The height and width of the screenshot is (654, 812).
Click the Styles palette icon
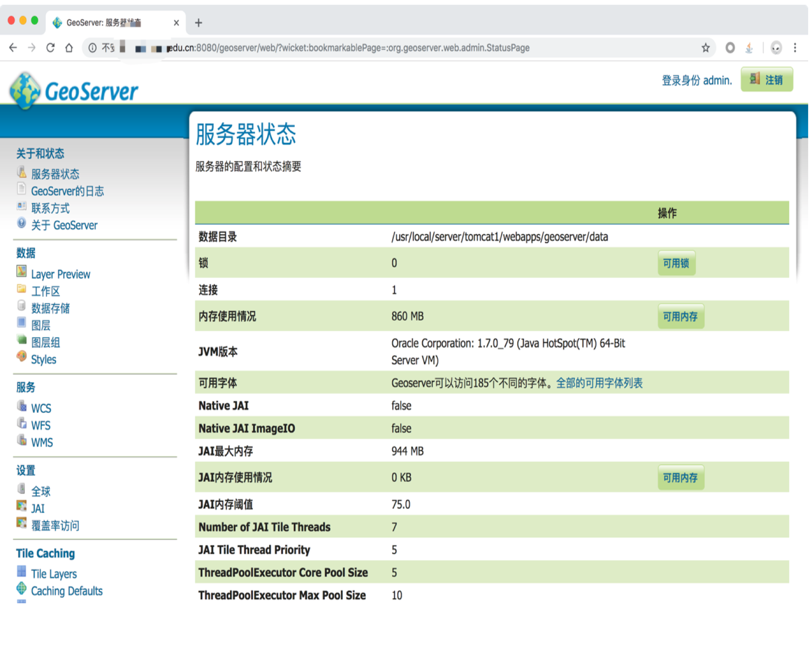pyautogui.click(x=21, y=357)
